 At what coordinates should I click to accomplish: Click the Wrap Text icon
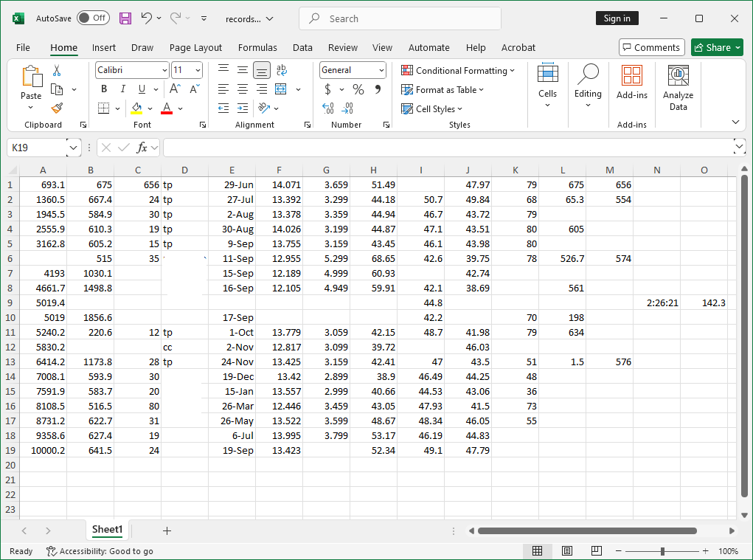tap(282, 70)
